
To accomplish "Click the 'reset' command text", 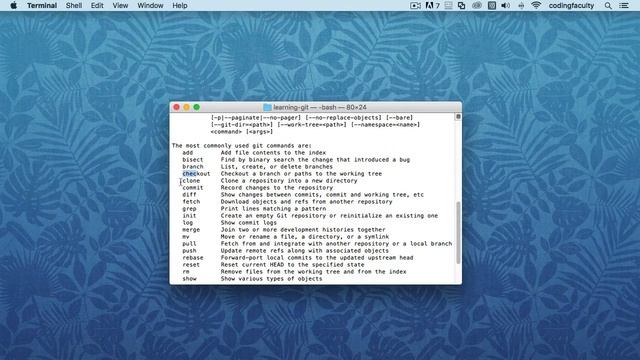I will (x=191, y=264).
